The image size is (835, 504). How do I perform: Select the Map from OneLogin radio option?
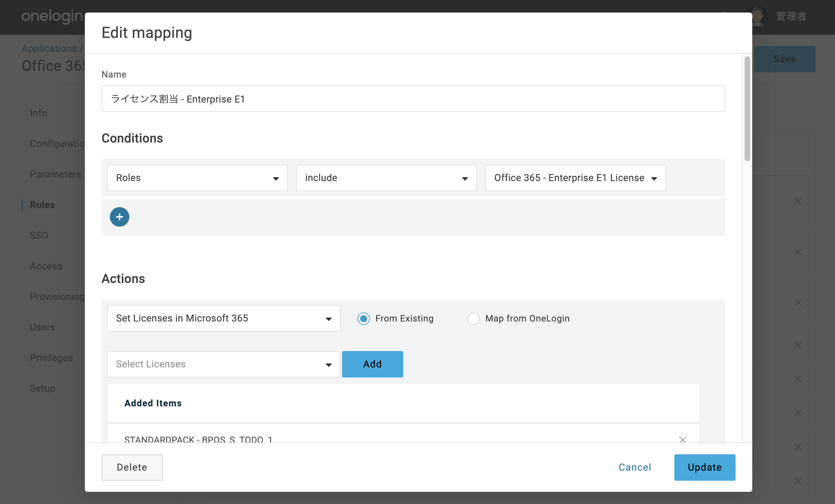click(x=473, y=318)
